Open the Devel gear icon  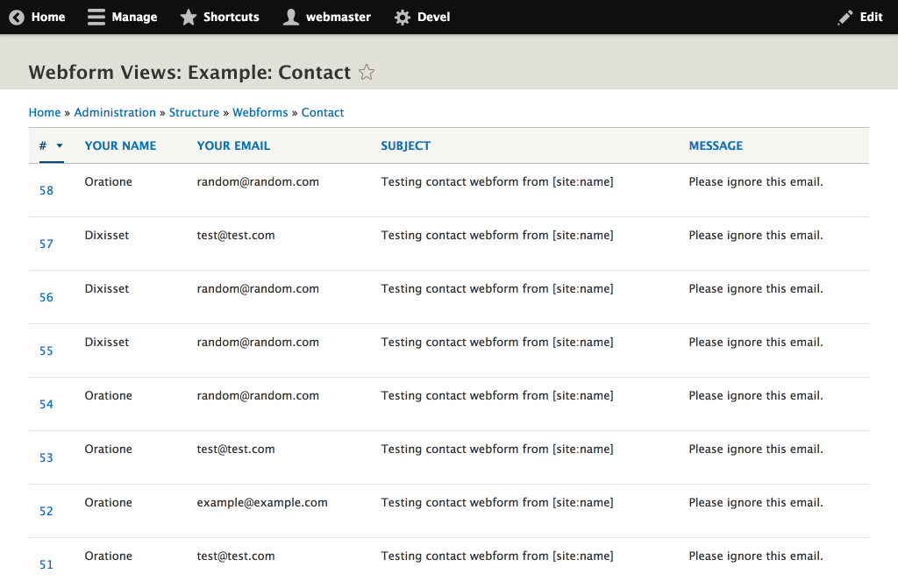(x=403, y=18)
